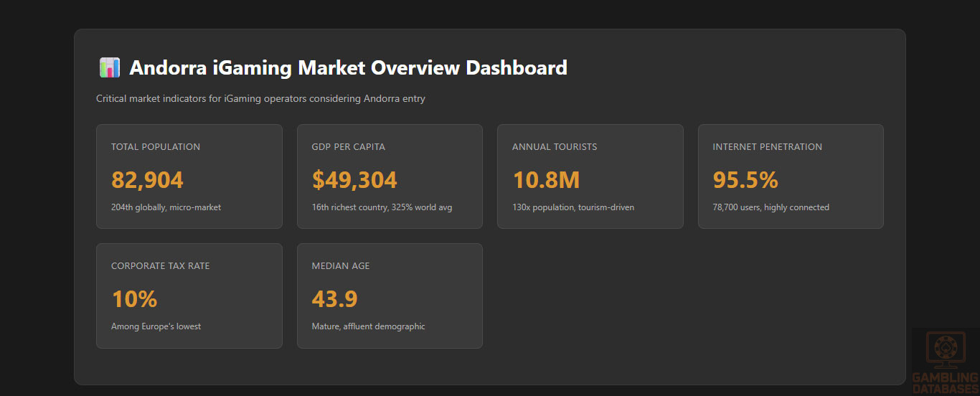Click 'Among Europe's lowest' caption

156,326
